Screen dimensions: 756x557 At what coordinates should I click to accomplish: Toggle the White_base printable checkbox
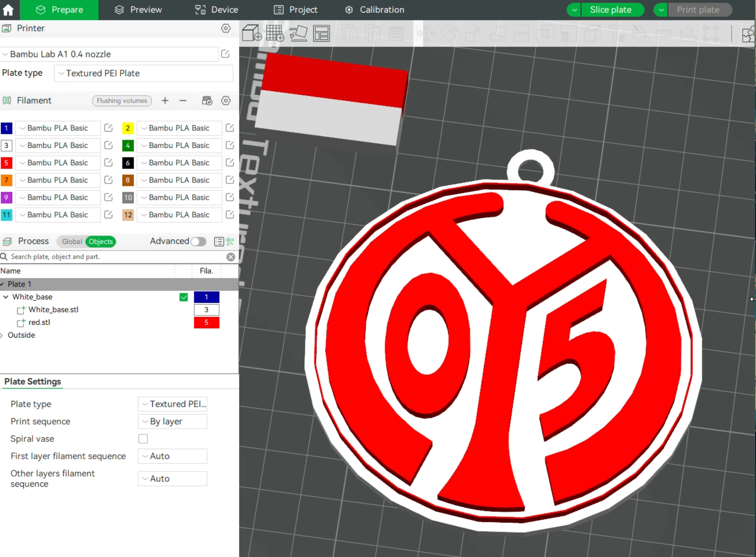tap(184, 297)
